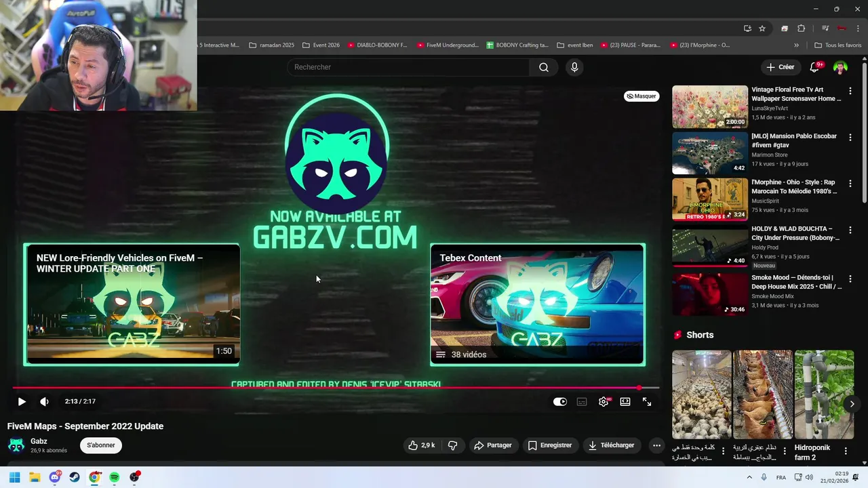Click in the Rechercher search field
The width and height of the screenshot is (868, 488).
pyautogui.click(x=409, y=67)
